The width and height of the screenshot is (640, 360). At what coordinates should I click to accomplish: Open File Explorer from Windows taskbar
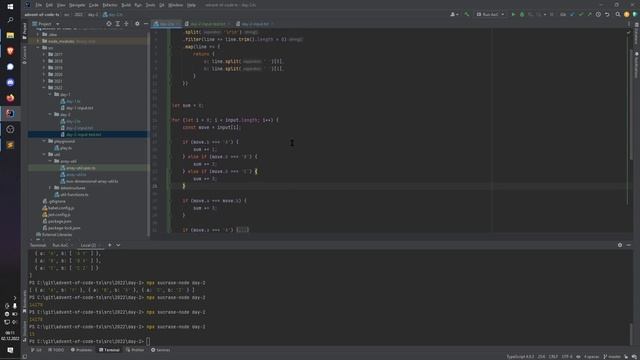10,36
